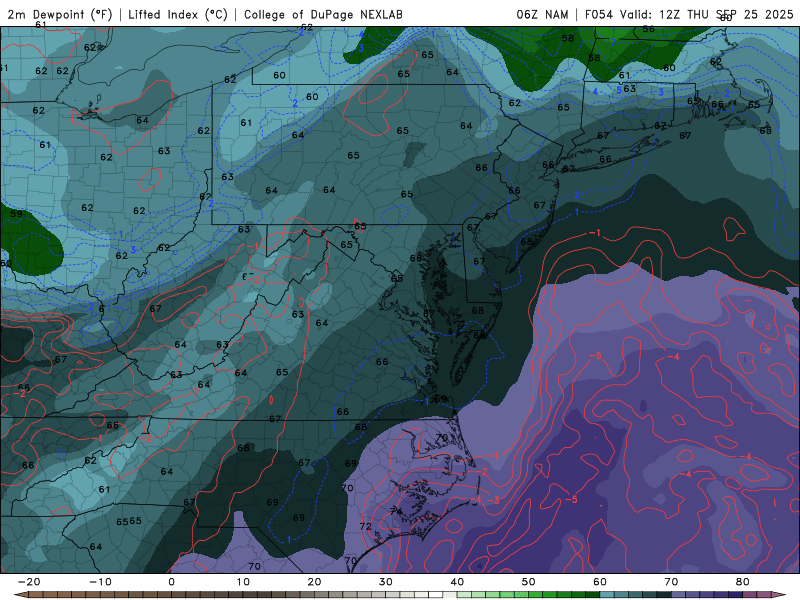
Task: Click the "2m Dewpoint (°F)" title text
Action: point(60,14)
